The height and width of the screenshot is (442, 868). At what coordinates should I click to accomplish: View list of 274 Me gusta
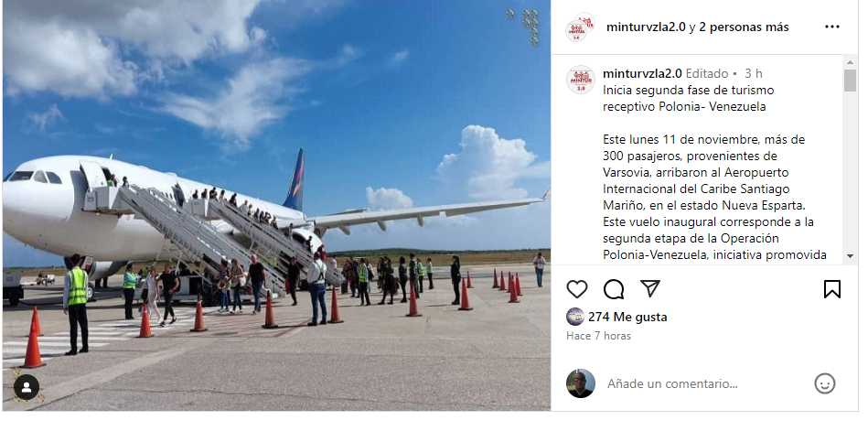point(627,317)
